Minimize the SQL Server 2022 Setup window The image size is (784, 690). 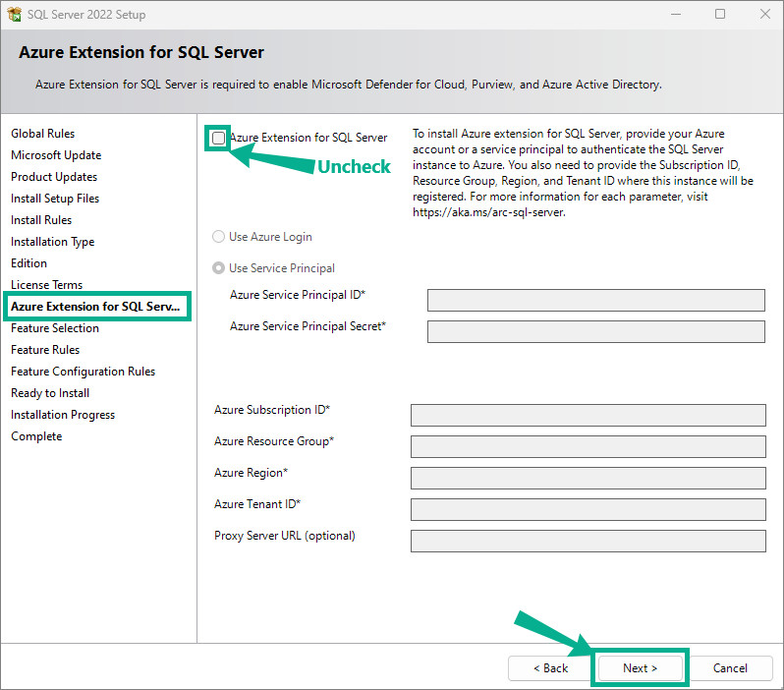coord(676,14)
